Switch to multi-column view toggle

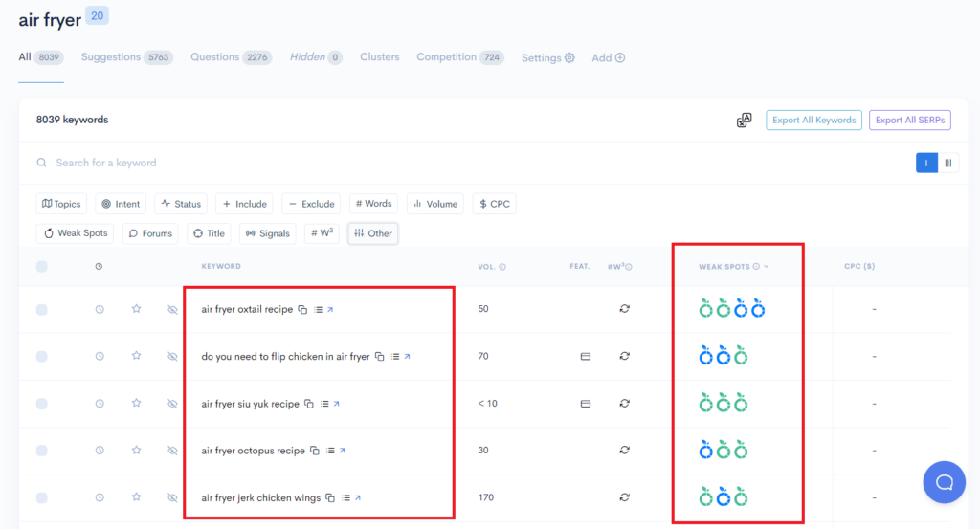coord(948,163)
